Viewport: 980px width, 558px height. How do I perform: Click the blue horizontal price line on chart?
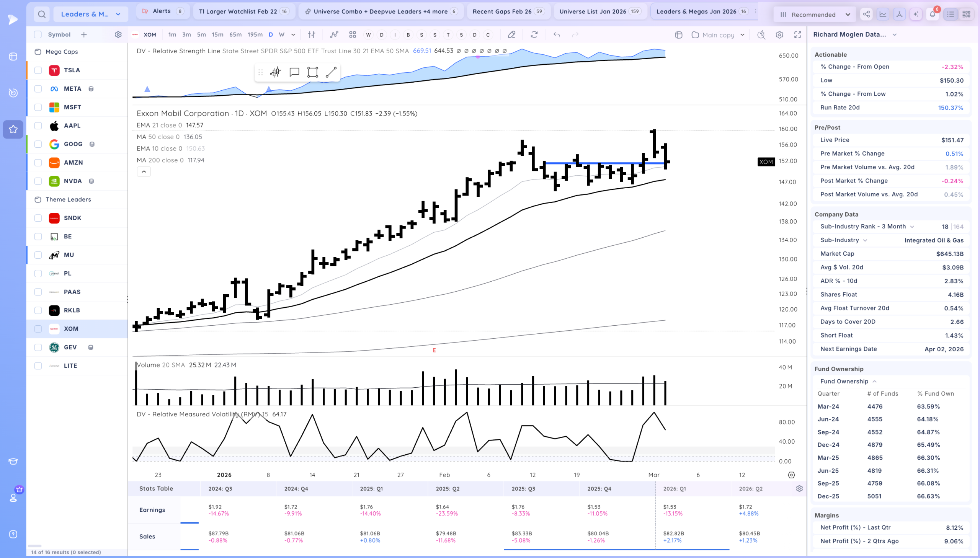pyautogui.click(x=606, y=163)
